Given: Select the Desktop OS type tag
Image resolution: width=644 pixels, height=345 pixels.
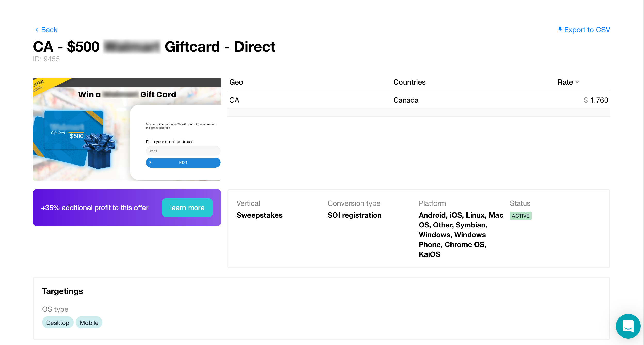Looking at the screenshot, I should click(58, 323).
